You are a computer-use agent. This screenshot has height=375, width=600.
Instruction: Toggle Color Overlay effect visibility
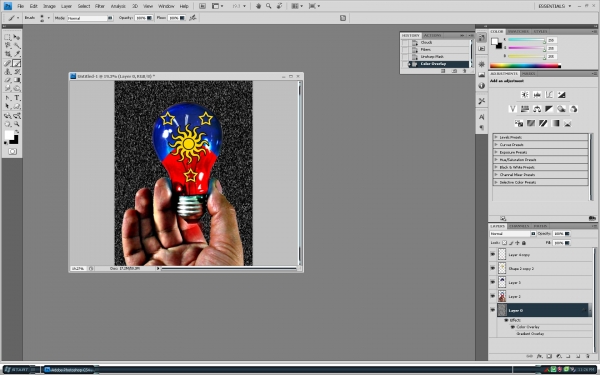tap(513, 327)
